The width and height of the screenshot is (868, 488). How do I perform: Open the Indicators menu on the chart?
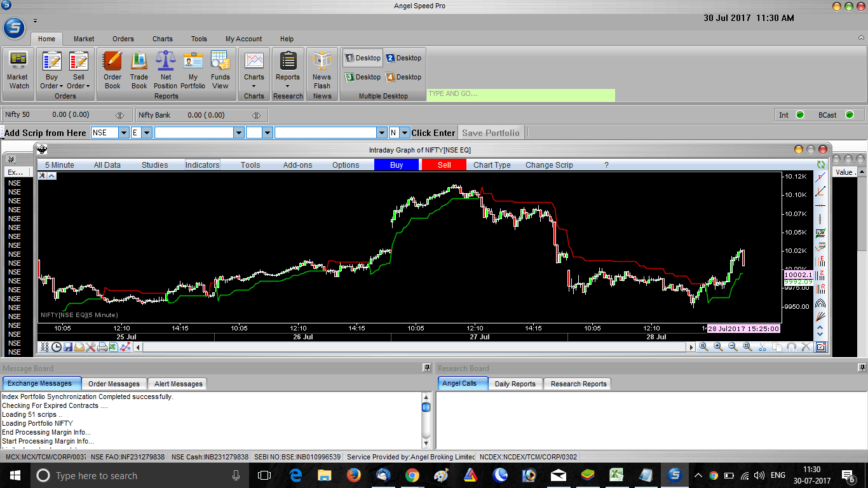tap(201, 165)
